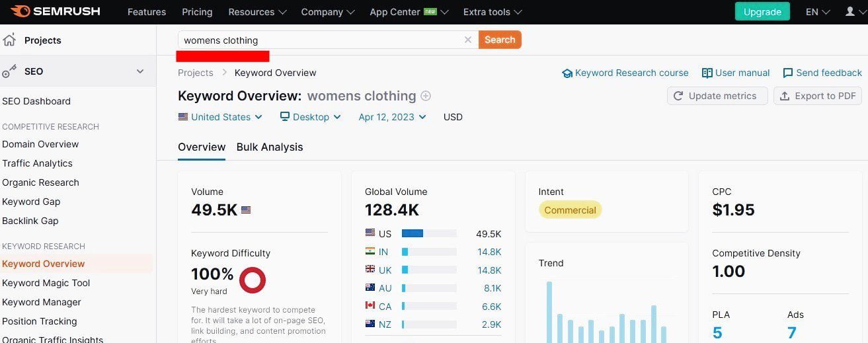Viewport: 868px width, 343px height.
Task: Click the Update metrics button
Action: click(717, 96)
